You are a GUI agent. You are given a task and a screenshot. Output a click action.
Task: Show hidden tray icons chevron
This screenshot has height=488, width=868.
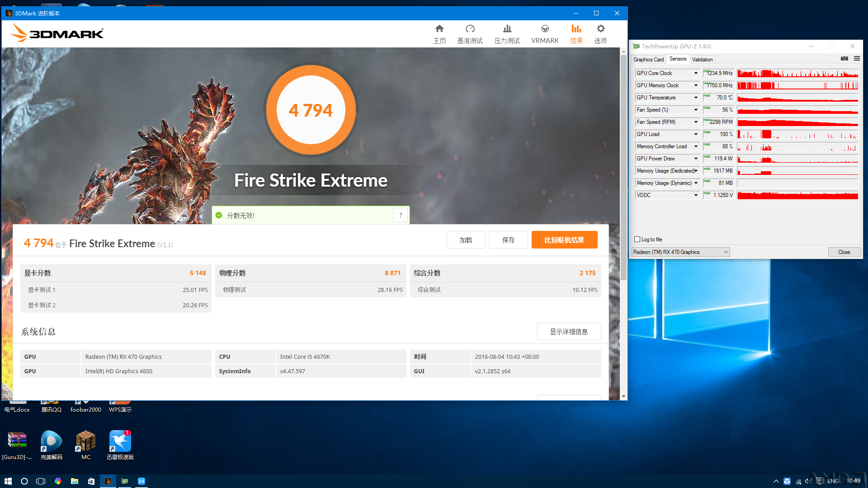click(776, 481)
